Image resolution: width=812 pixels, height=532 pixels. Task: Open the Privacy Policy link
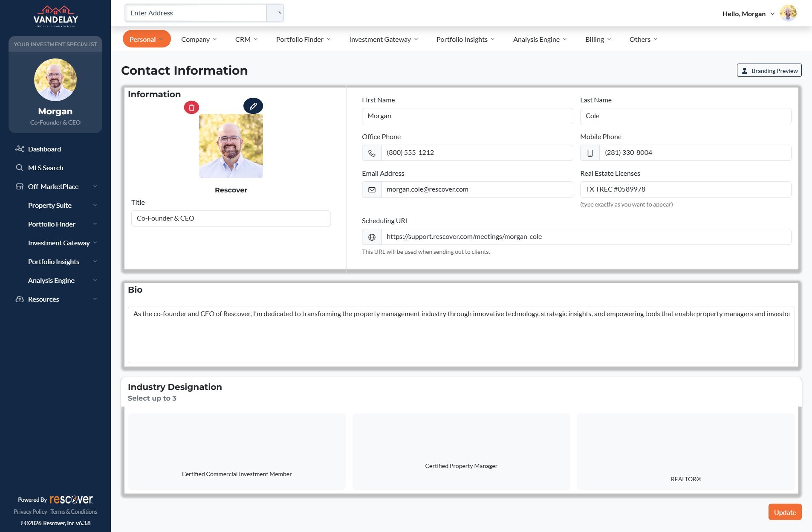30,511
